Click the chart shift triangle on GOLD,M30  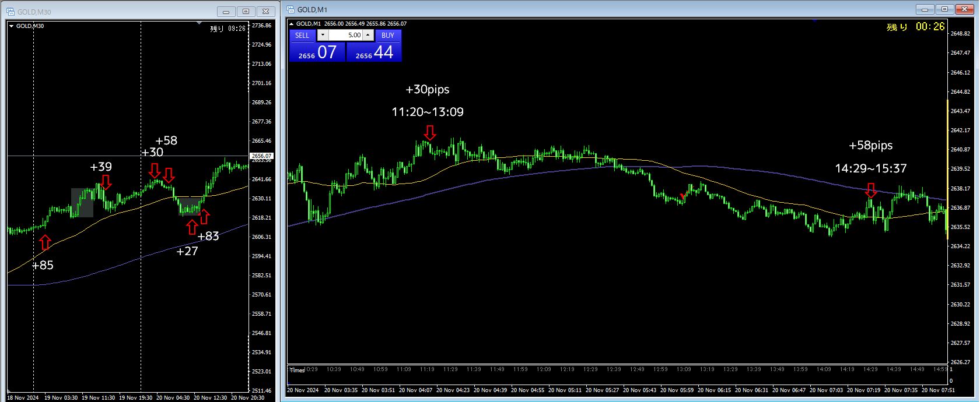(200, 23)
